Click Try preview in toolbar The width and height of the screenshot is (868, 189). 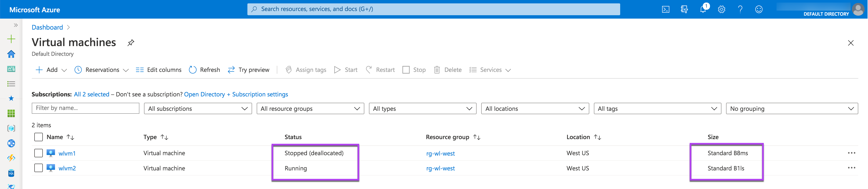(249, 70)
